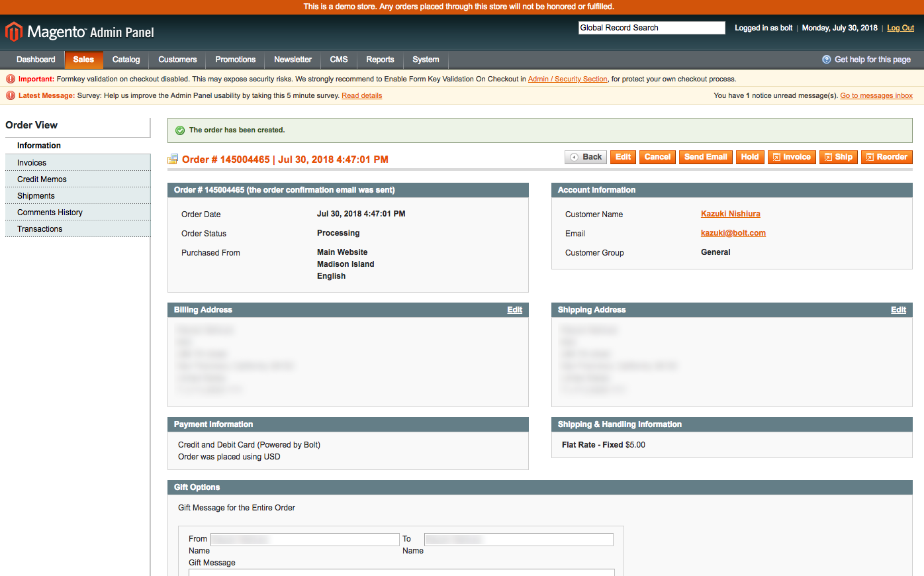Open the CMS menu

click(339, 60)
